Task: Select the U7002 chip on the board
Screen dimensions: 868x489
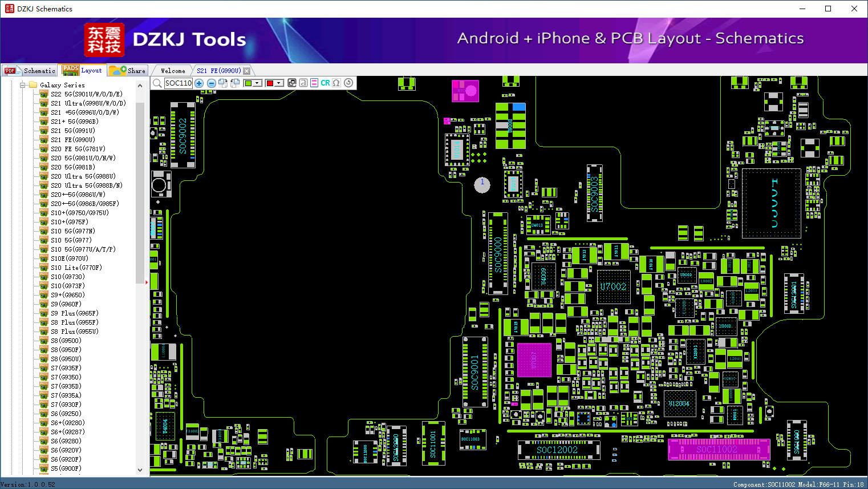Action: [x=614, y=287]
